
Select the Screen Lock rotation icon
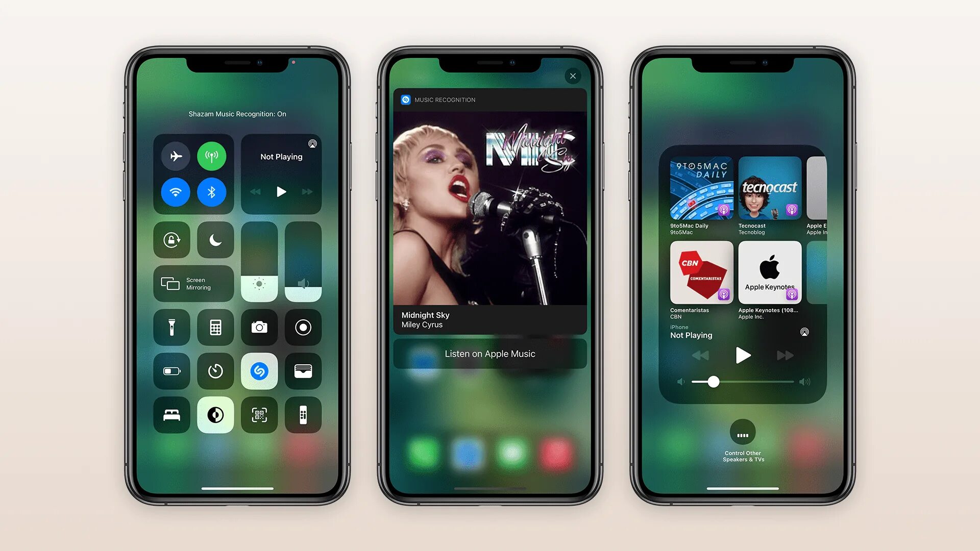click(x=171, y=239)
